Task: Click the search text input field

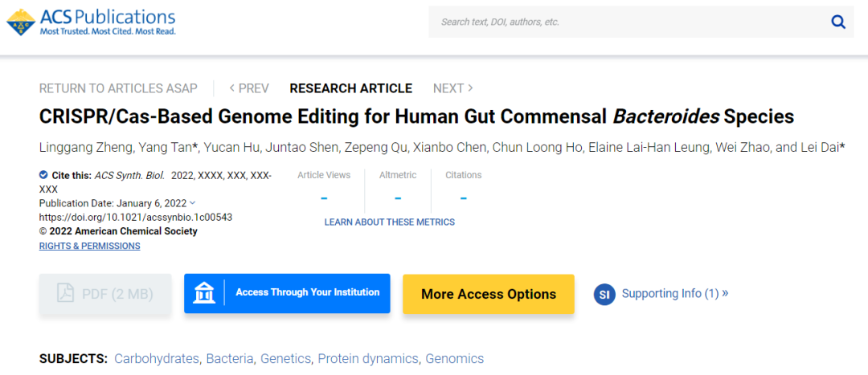Action: pos(627,22)
